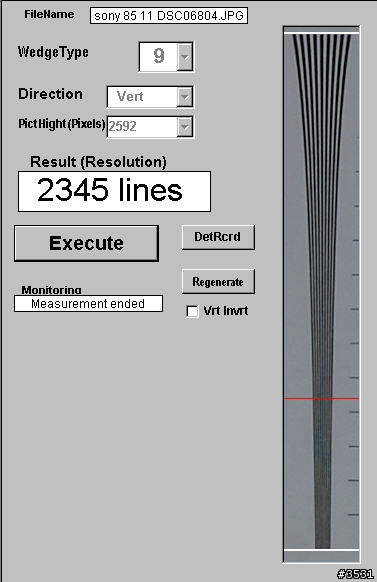Click the WedgeType value 9
Screen dimensions: 377x582
coord(158,56)
